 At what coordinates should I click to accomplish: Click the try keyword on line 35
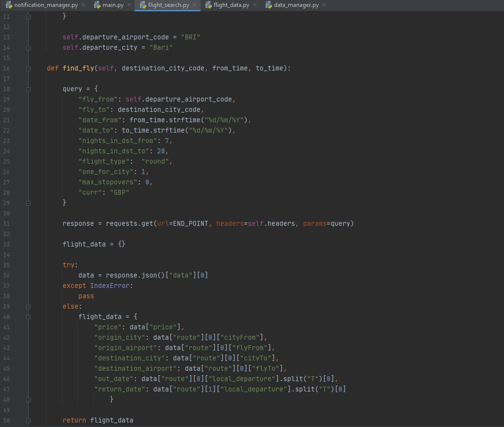68,265
